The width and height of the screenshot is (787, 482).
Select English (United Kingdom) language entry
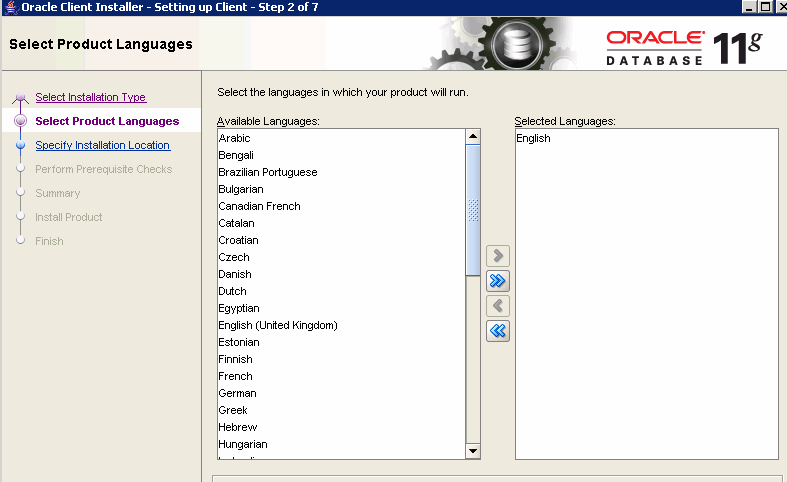pyautogui.click(x=278, y=325)
